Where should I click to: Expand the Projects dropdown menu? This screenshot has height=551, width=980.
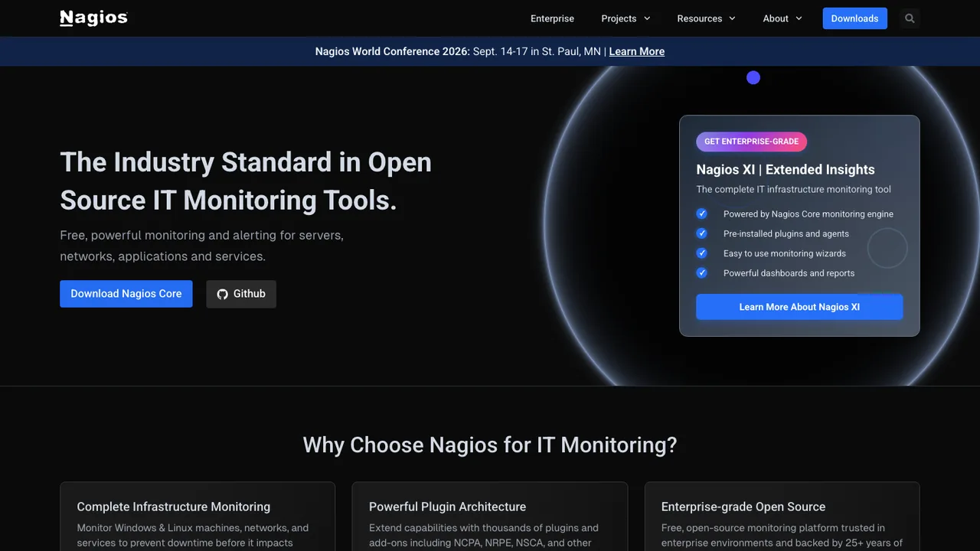pos(626,18)
